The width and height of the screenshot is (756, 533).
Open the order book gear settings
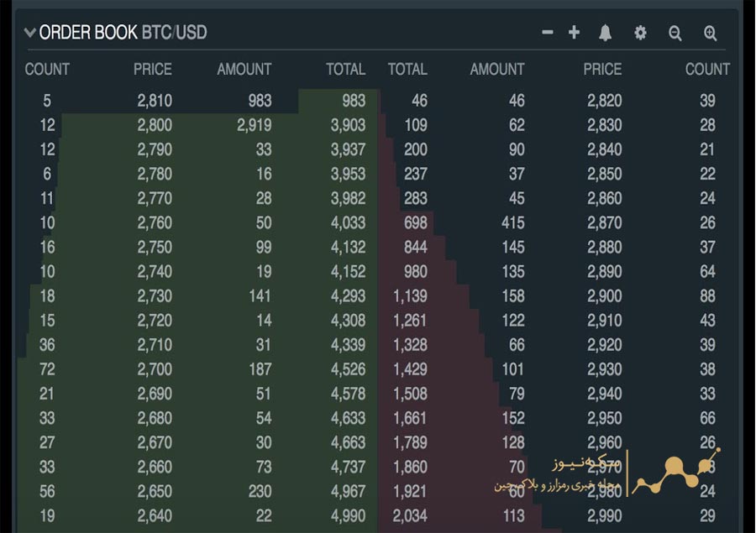click(641, 33)
